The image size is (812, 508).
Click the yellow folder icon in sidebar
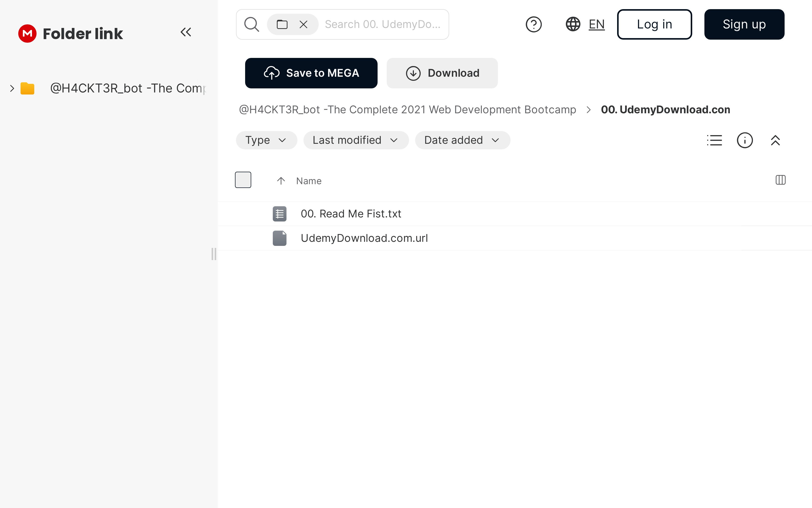coord(27,88)
